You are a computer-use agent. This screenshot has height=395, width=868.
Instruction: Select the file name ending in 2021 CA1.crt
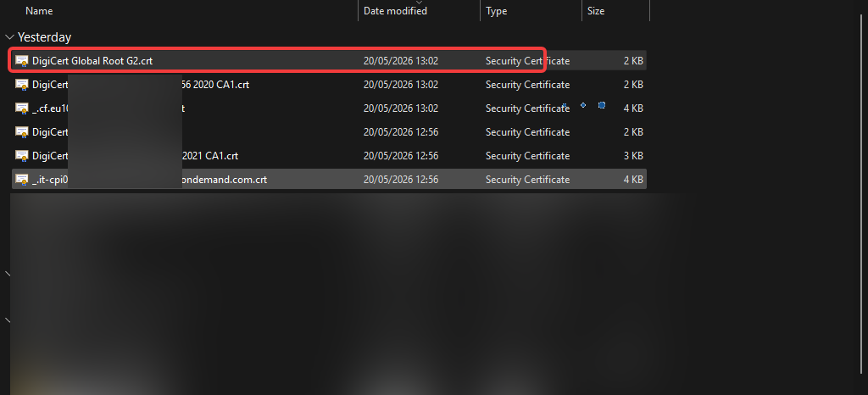click(x=135, y=156)
